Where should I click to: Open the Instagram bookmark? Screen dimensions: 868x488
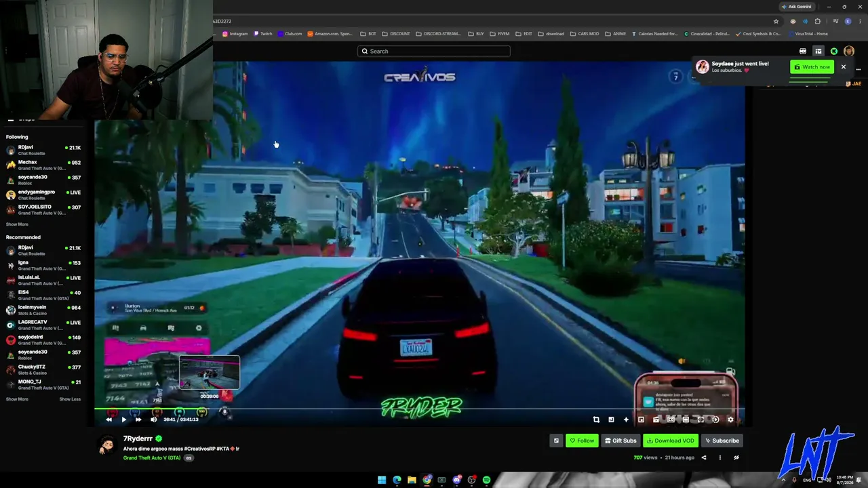click(235, 34)
